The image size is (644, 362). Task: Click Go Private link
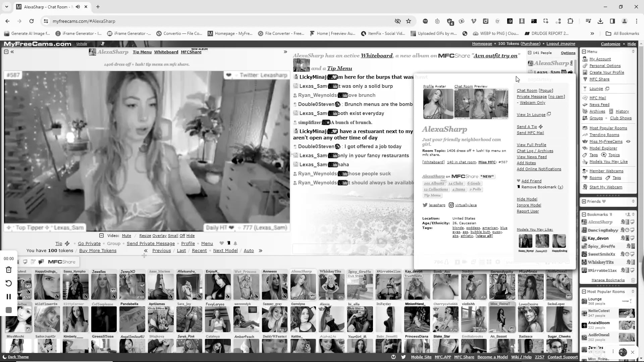(x=89, y=244)
